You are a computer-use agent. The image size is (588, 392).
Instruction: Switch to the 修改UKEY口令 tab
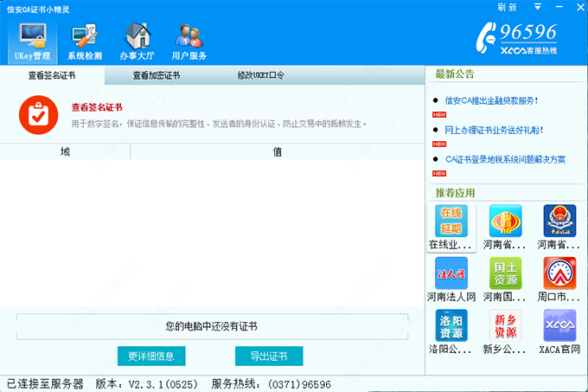pyautogui.click(x=260, y=75)
